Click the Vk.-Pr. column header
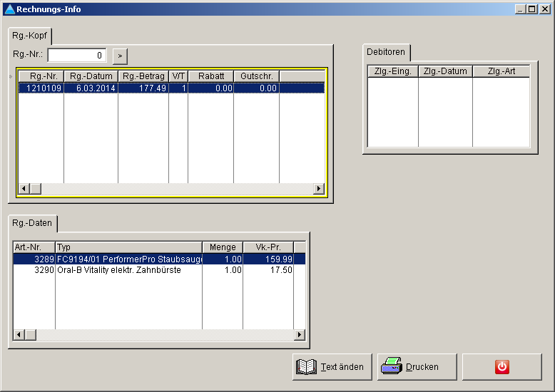This screenshot has width=555, height=392. pyautogui.click(x=268, y=247)
